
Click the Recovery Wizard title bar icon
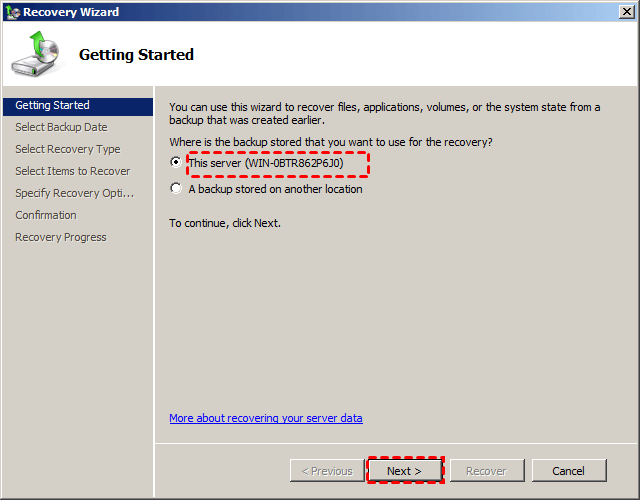coord(12,12)
